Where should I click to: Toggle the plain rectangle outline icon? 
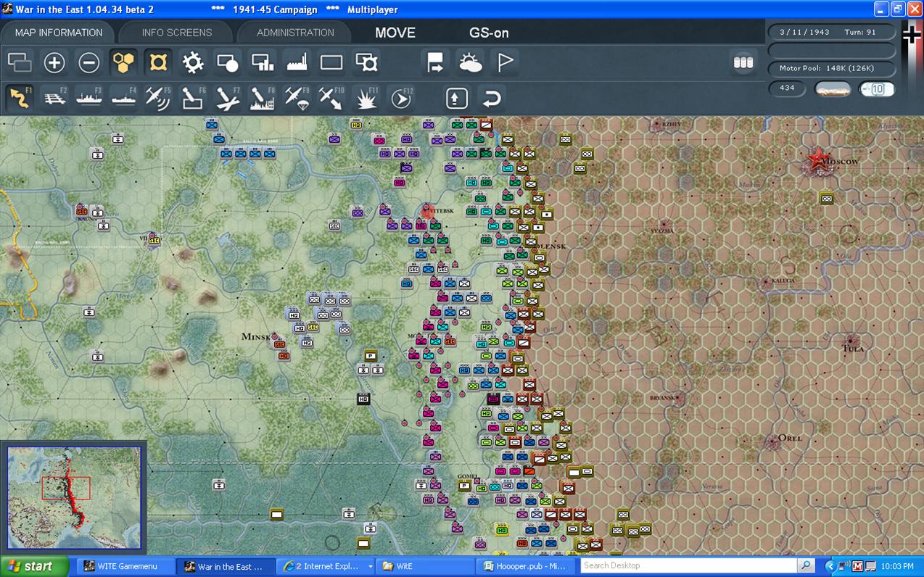(331, 63)
